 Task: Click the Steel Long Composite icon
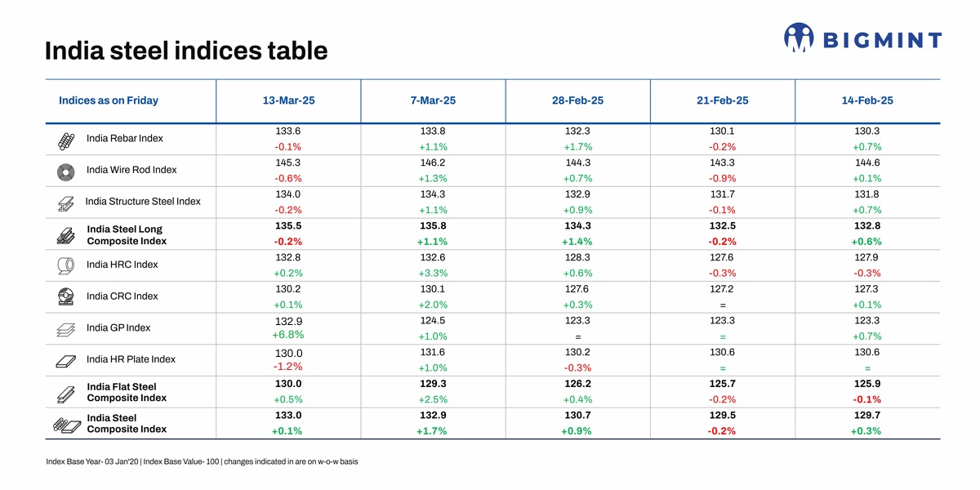pos(67,235)
